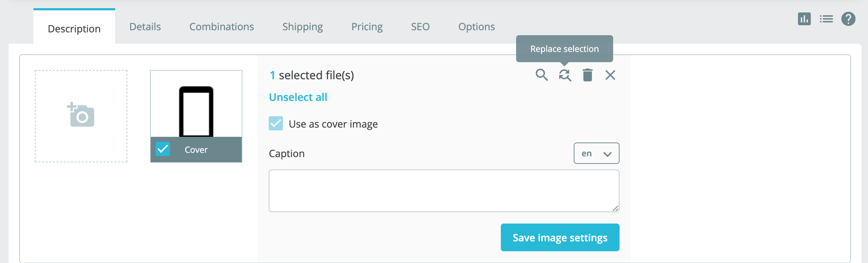Open the Combinations tab
The height and width of the screenshot is (263, 868).
coord(222,27)
